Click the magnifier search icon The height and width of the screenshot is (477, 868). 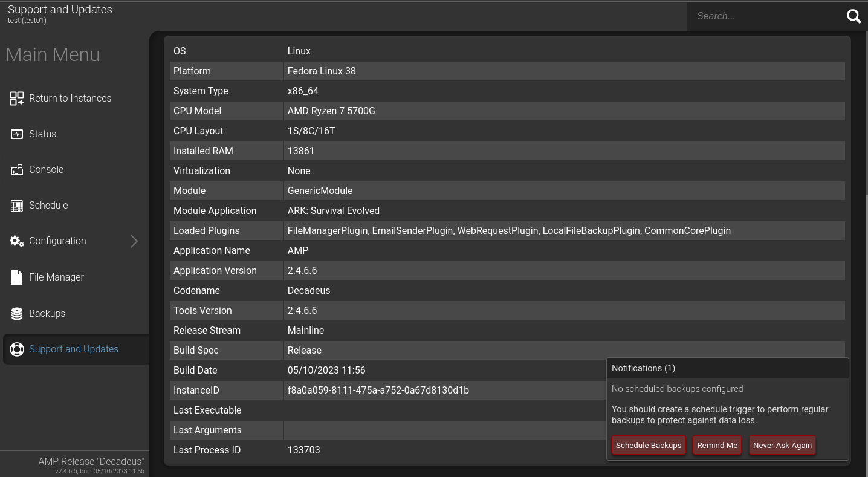pyautogui.click(x=853, y=16)
